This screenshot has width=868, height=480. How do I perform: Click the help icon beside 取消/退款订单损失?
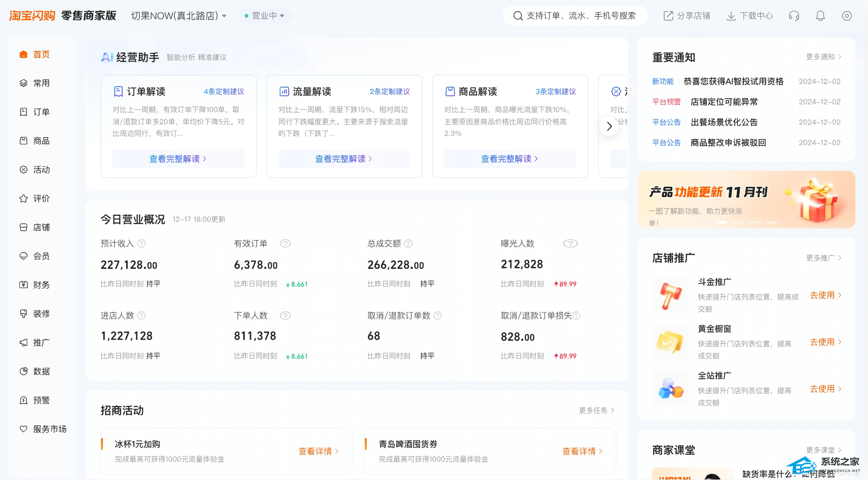click(x=576, y=315)
